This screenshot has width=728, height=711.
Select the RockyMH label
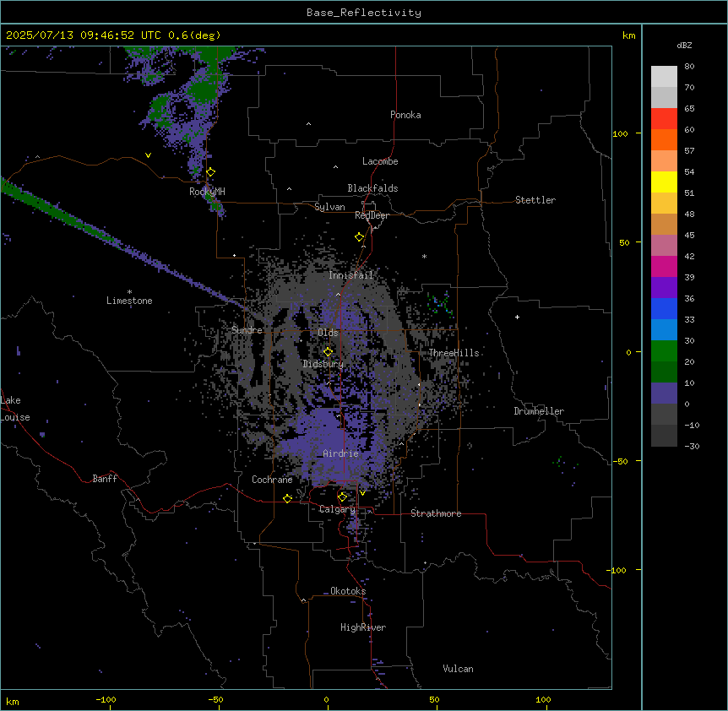(x=207, y=192)
